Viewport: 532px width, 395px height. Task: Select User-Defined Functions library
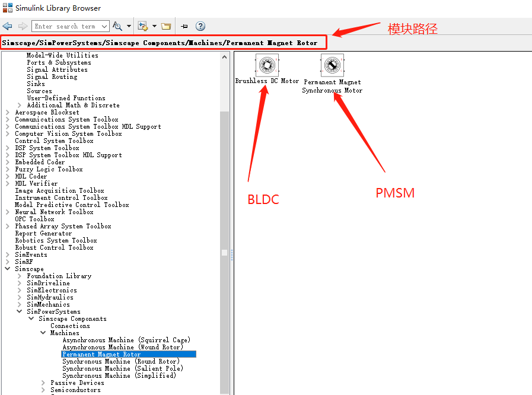(x=66, y=98)
